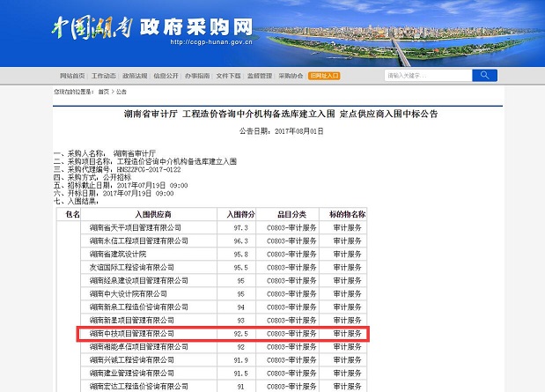Select the 采购方式 公开招标 line
This screenshot has height=392, width=545.
coord(92,177)
